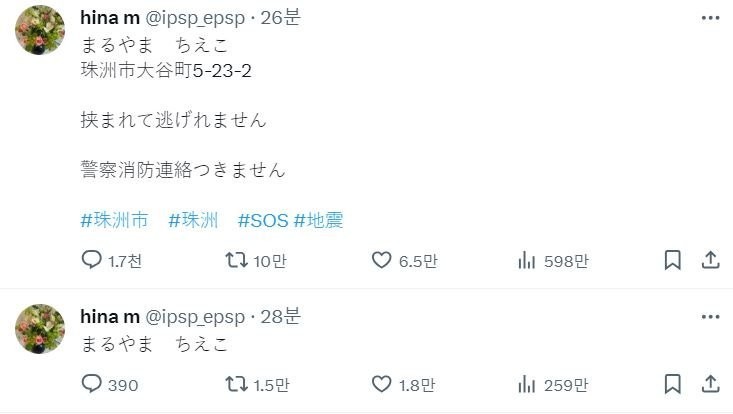Viewport: 733px width, 414px height.
Task: Bookmark the first tweet
Action: tap(673, 261)
